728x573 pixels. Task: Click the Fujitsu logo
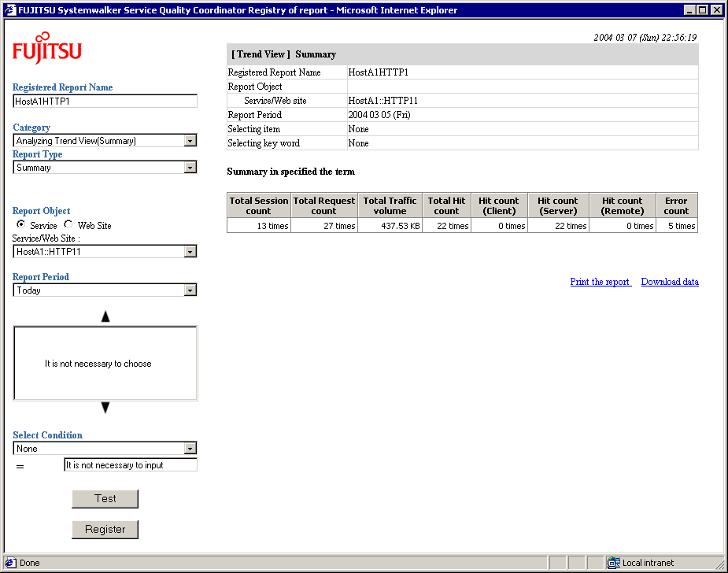[47, 48]
